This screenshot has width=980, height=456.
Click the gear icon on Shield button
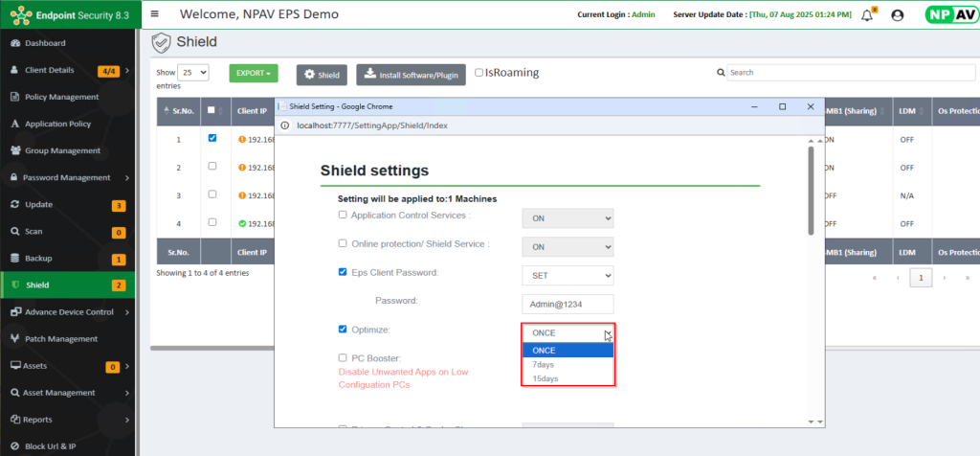[x=309, y=75]
